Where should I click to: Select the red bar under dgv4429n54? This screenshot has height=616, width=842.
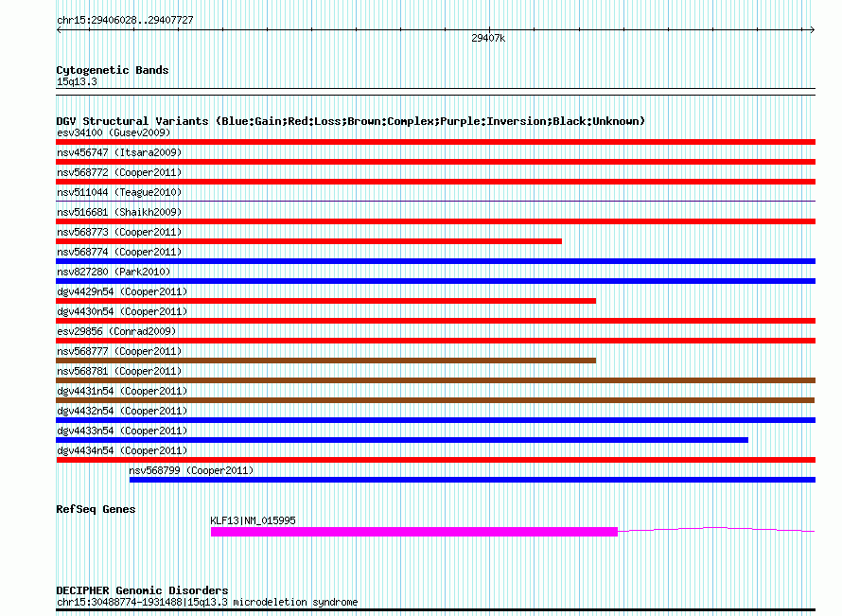326,301
